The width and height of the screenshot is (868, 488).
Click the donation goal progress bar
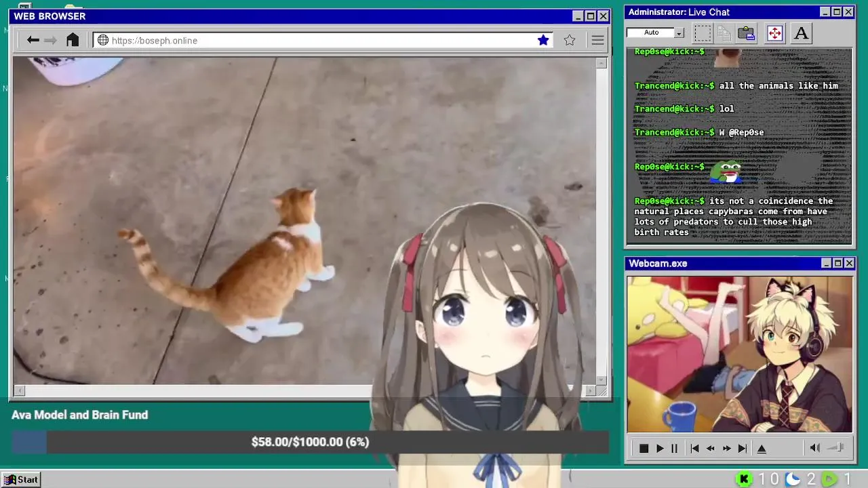[310, 442]
